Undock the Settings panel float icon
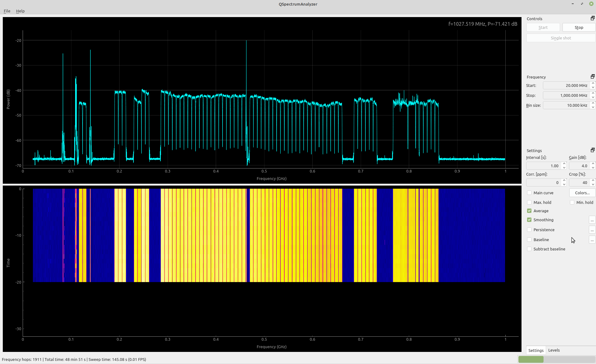 point(592,150)
